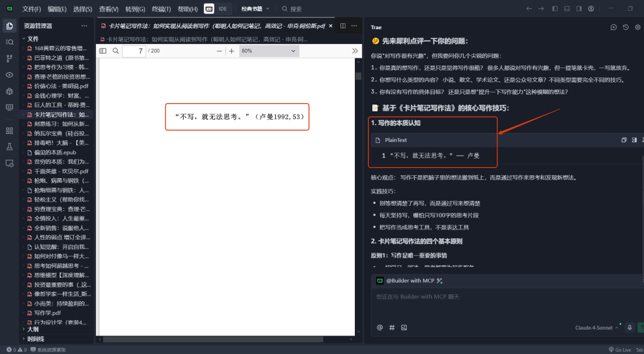Click the Trae logo in title bar
644x354 pixels.
coord(9,8)
